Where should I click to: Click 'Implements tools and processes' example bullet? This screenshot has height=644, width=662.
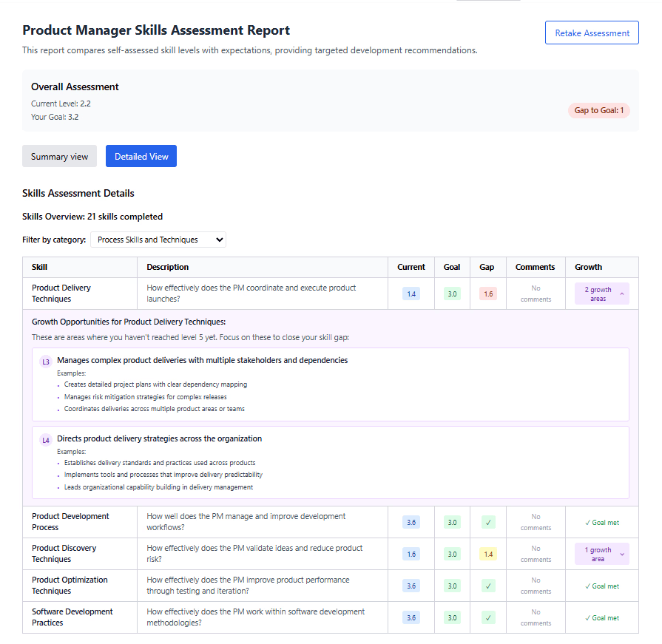tap(163, 475)
